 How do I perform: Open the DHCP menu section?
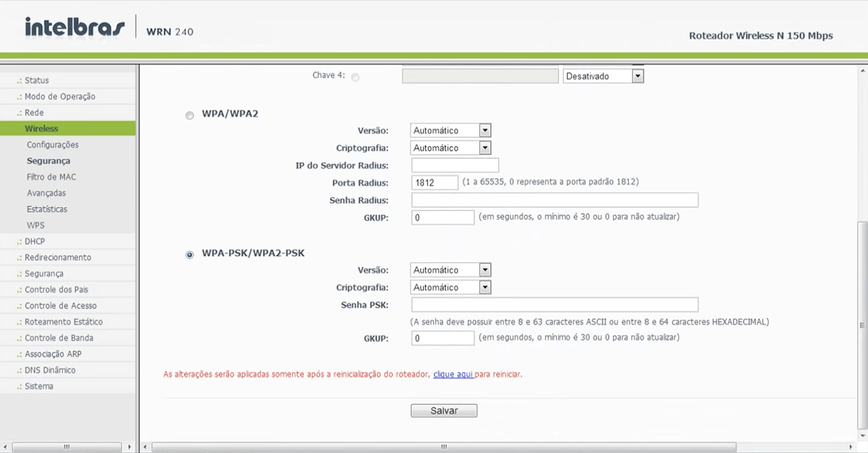point(35,241)
